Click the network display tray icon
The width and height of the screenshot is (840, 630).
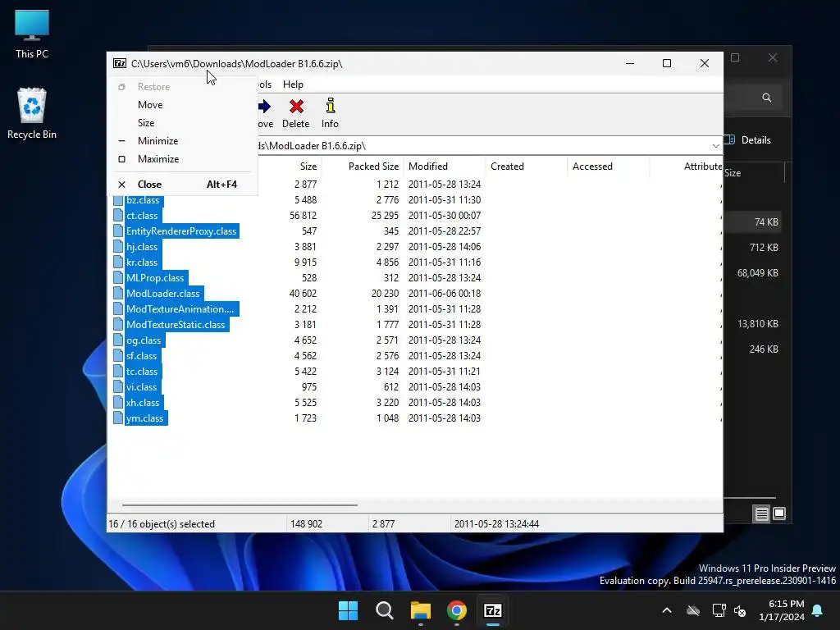click(x=719, y=610)
